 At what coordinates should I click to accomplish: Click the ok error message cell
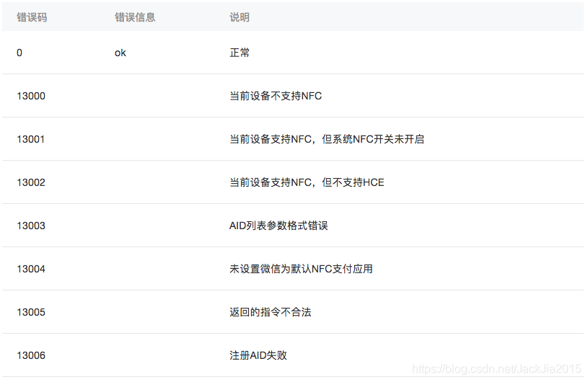(120, 53)
